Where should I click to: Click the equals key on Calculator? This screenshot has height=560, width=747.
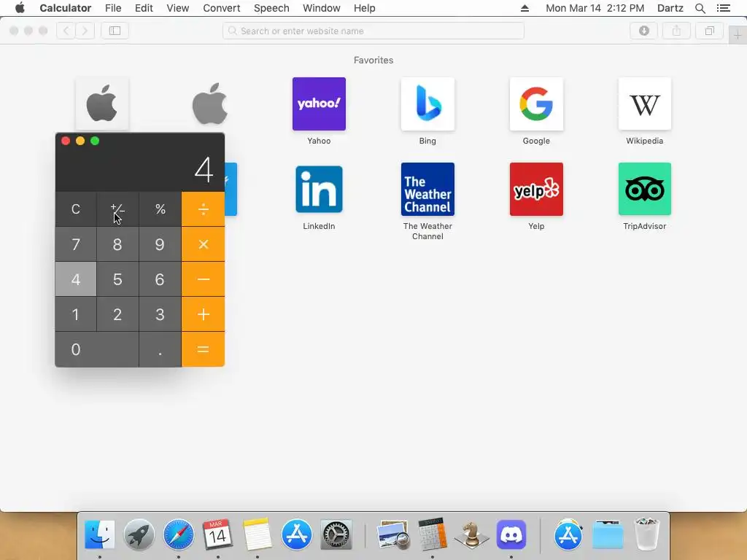coord(203,349)
